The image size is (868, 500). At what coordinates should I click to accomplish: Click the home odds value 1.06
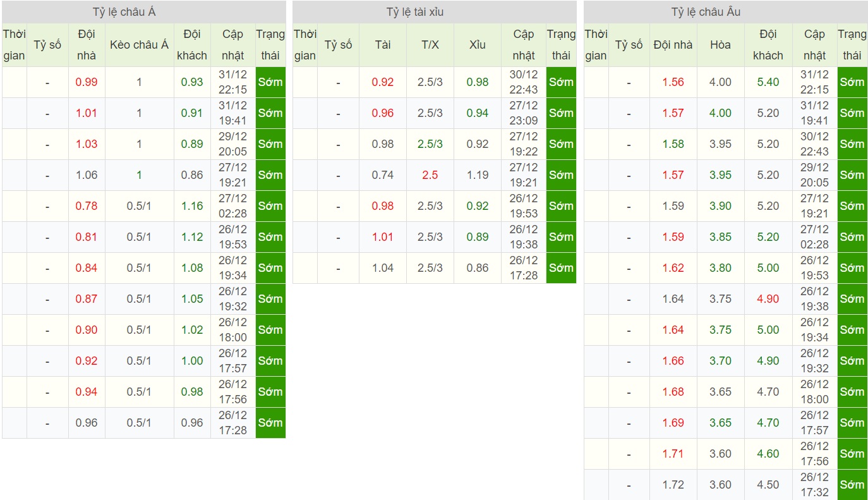[x=87, y=175]
